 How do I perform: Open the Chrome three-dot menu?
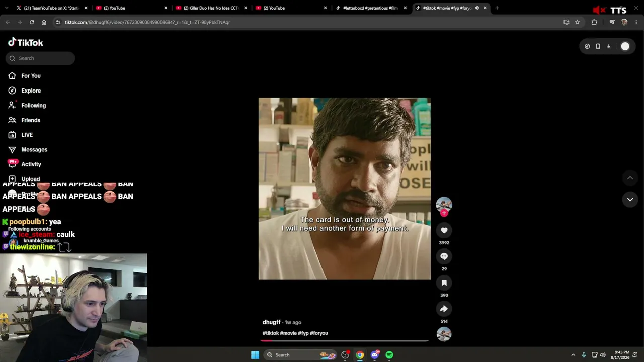[636, 22]
